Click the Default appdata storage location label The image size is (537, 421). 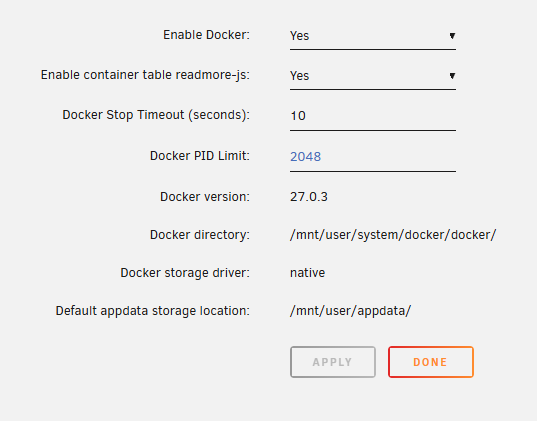coord(153,311)
